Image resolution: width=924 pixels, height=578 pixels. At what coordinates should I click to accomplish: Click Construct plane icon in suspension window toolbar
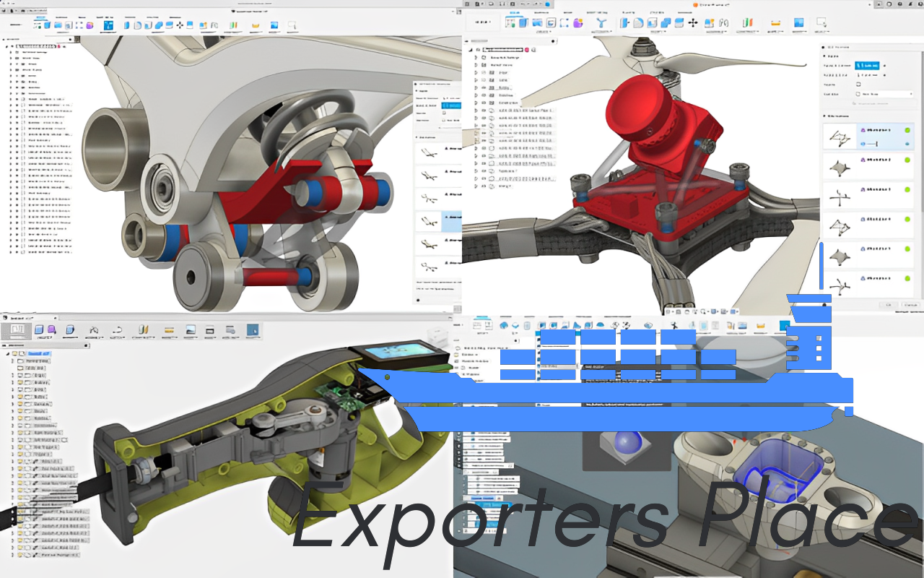[x=233, y=25]
